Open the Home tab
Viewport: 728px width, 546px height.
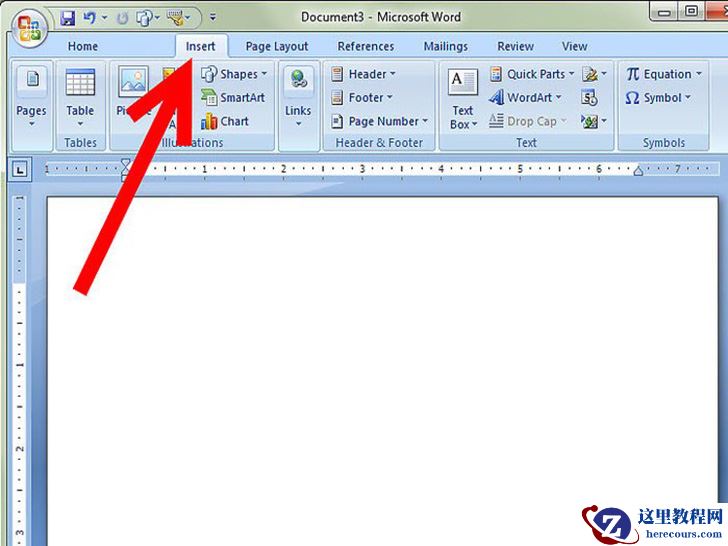(83, 46)
